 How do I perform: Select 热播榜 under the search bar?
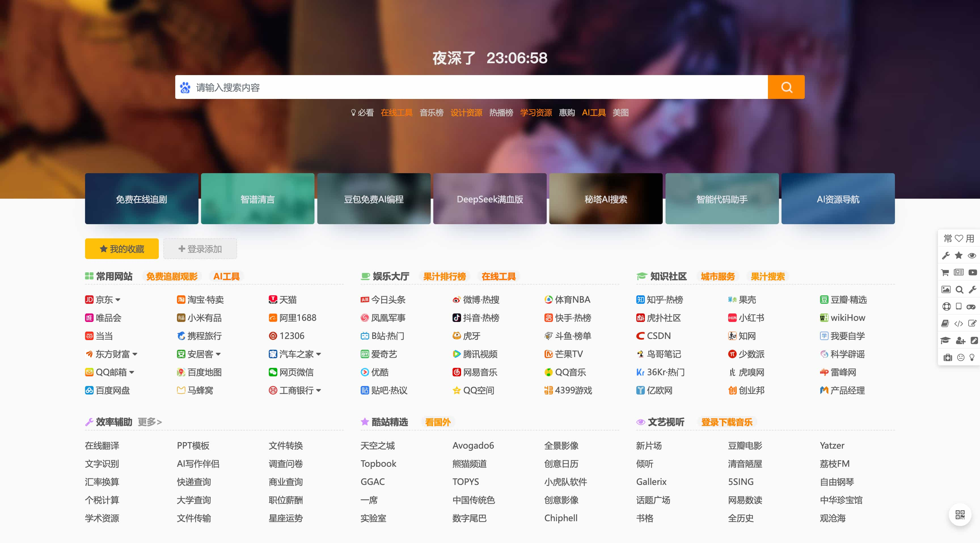501,113
